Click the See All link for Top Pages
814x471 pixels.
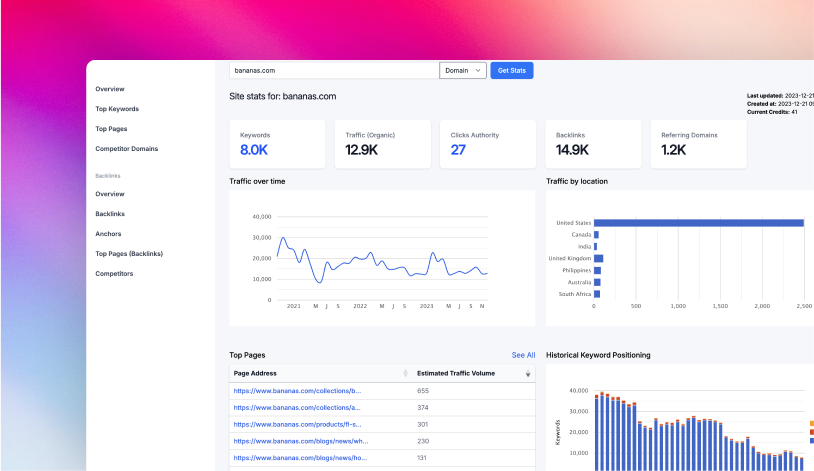(523, 355)
